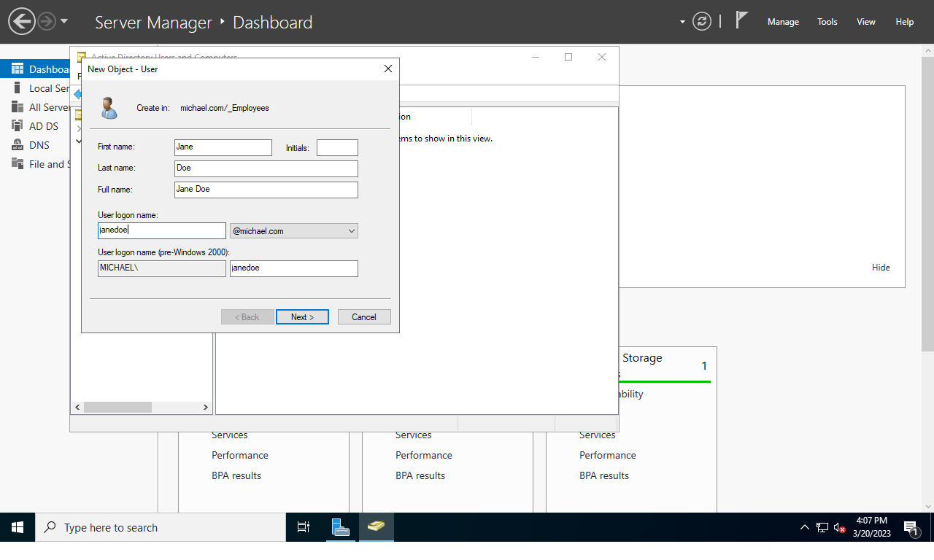The width and height of the screenshot is (934, 560).
Task: Click the Cancel button
Action: pyautogui.click(x=364, y=317)
